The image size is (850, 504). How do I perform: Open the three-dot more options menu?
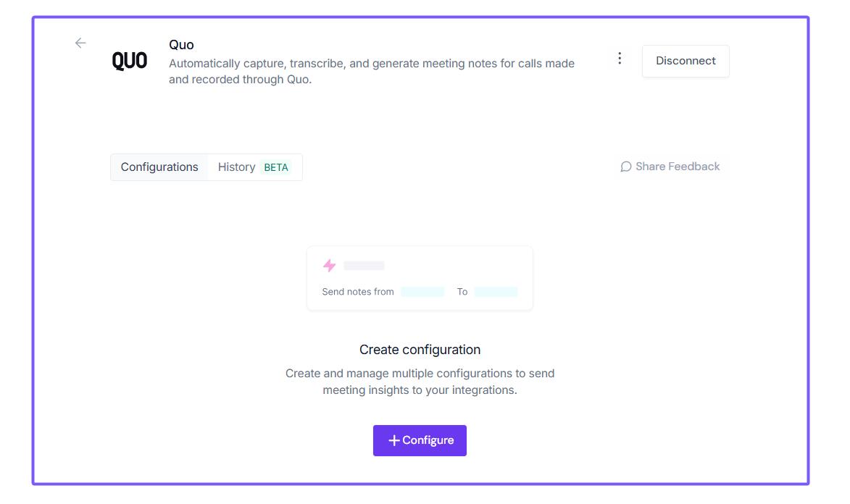pyautogui.click(x=620, y=59)
